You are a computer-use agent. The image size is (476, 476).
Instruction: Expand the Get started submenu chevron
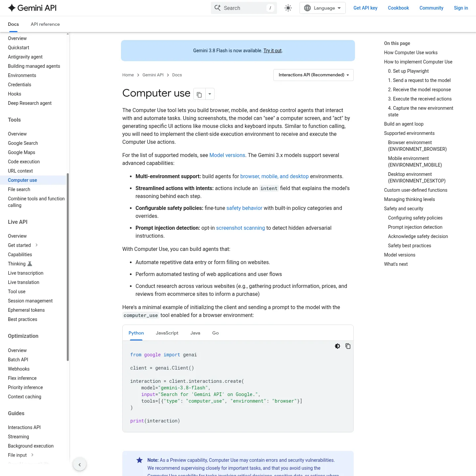point(37,245)
